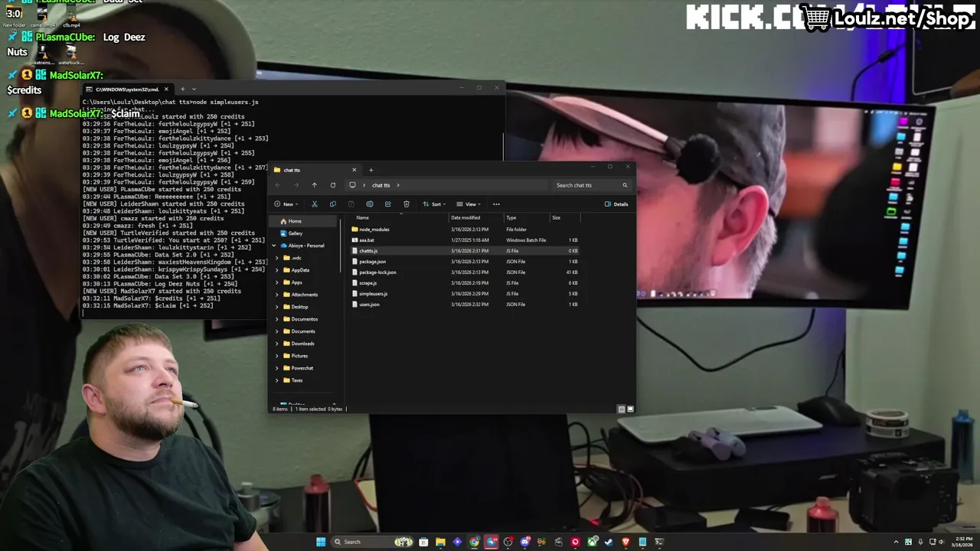Show hidden system tray icons

pyautogui.click(x=896, y=542)
